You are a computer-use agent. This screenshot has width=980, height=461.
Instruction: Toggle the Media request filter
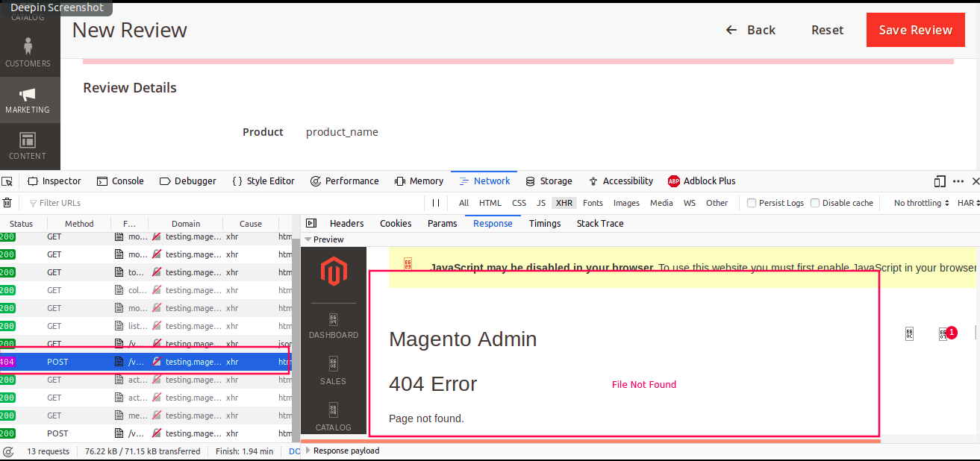661,203
